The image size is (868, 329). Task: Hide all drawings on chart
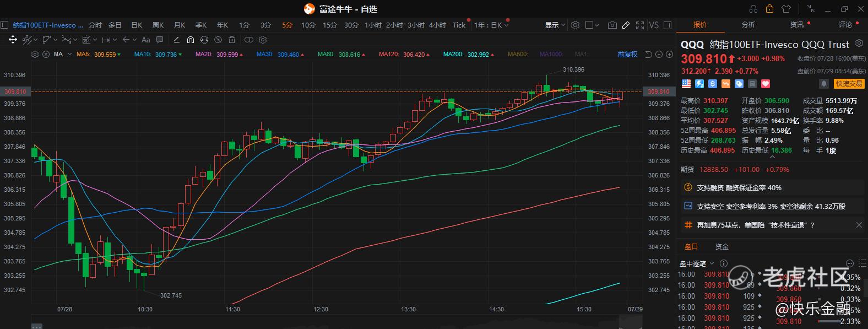click(218, 40)
